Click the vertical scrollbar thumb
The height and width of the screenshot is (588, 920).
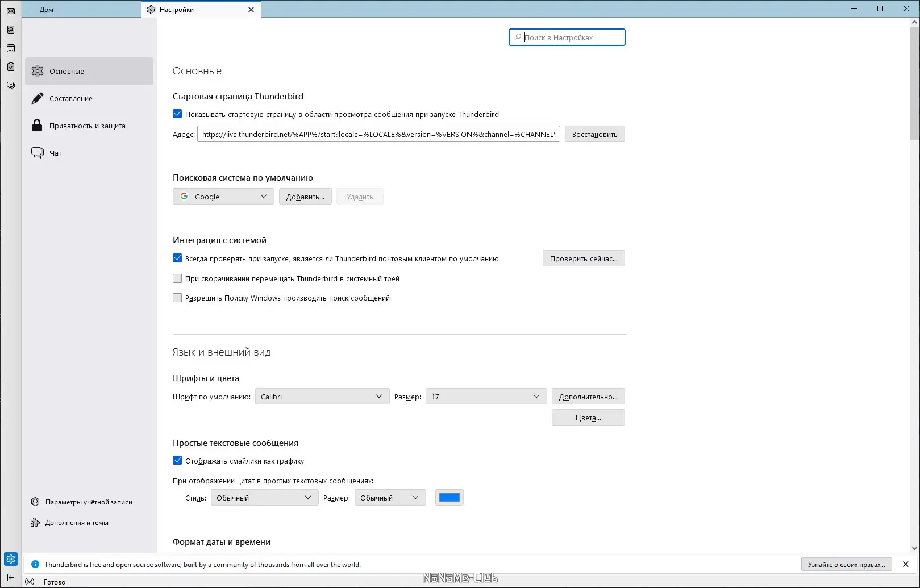[914, 82]
